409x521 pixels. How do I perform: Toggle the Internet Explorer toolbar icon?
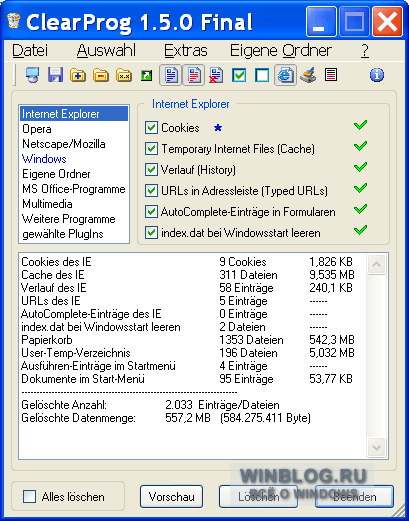(x=285, y=75)
